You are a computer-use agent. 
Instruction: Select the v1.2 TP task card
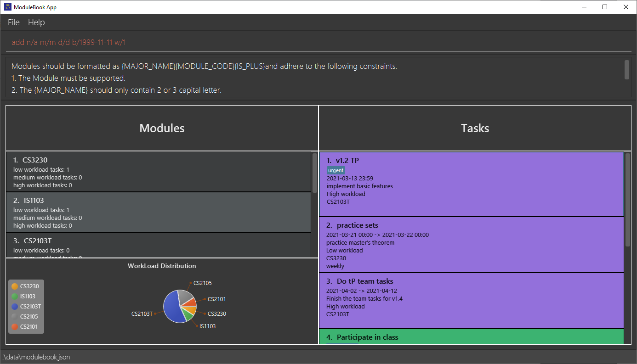(x=472, y=184)
